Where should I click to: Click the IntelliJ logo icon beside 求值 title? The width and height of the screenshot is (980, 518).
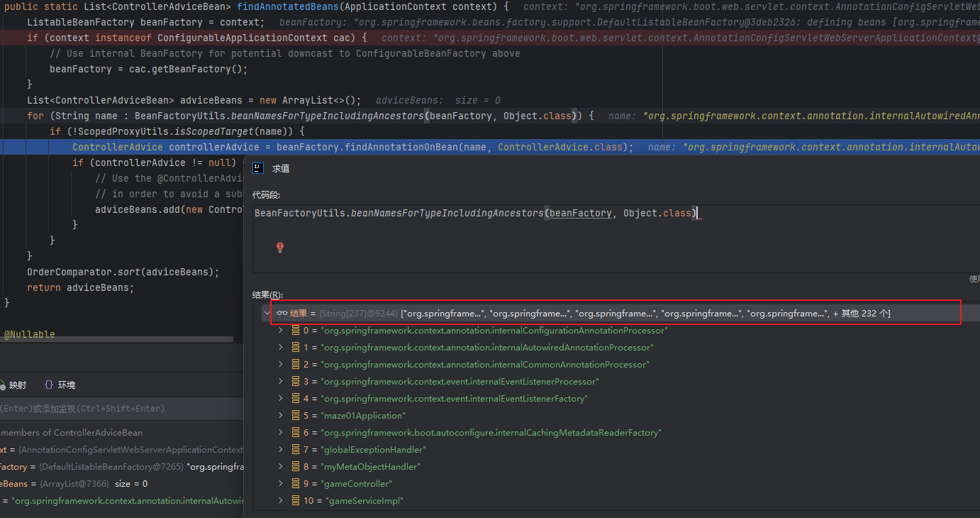tap(258, 169)
